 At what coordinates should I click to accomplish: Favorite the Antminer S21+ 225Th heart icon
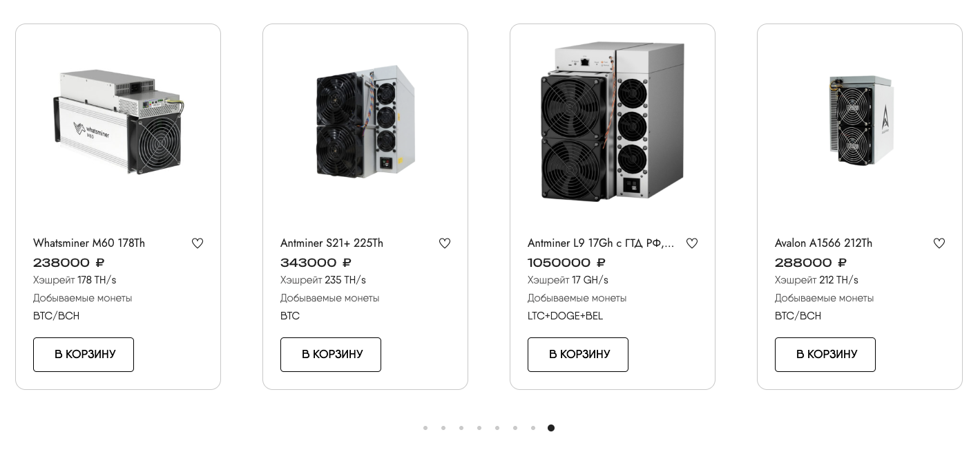[x=445, y=243]
